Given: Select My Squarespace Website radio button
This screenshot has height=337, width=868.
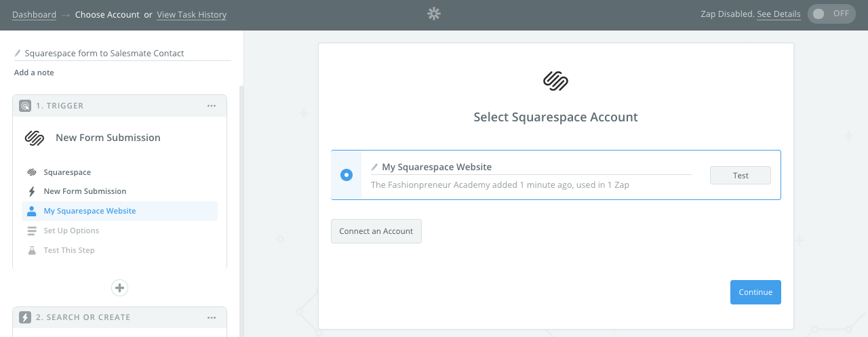Looking at the screenshot, I should point(347,175).
